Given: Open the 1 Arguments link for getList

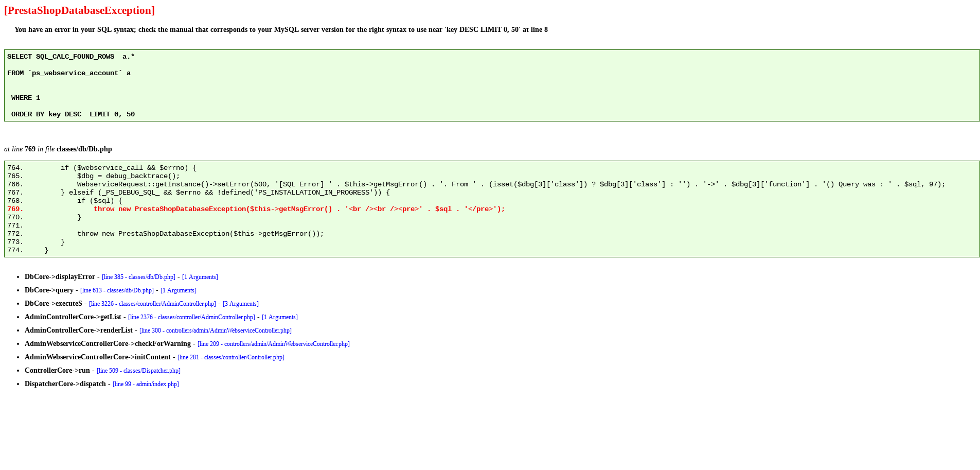Looking at the screenshot, I should (x=279, y=317).
